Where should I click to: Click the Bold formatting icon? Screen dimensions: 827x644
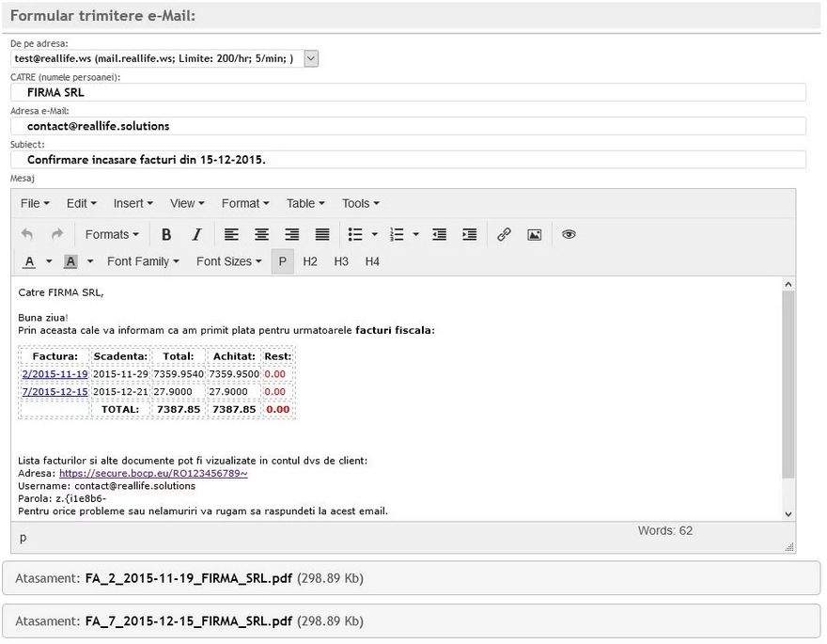tap(166, 235)
